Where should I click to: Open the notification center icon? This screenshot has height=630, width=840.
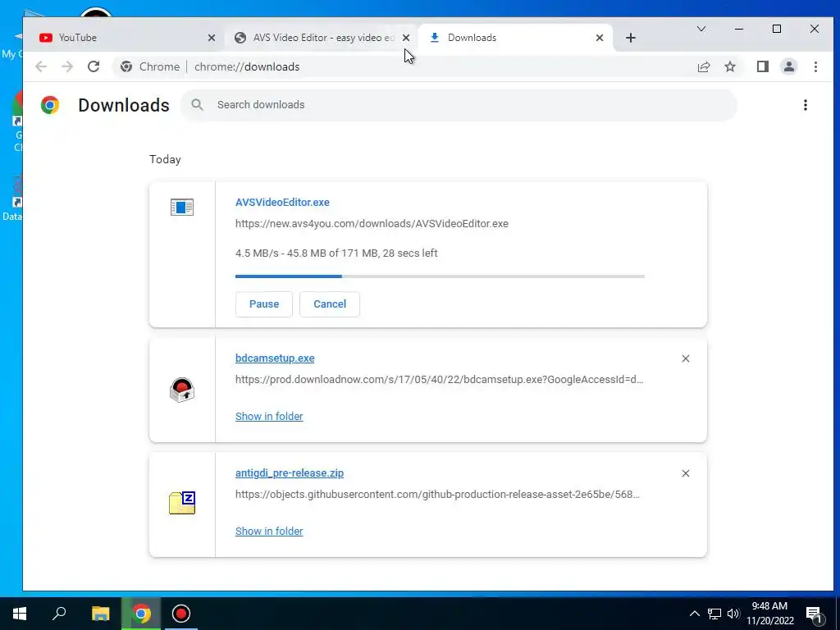[815, 614]
